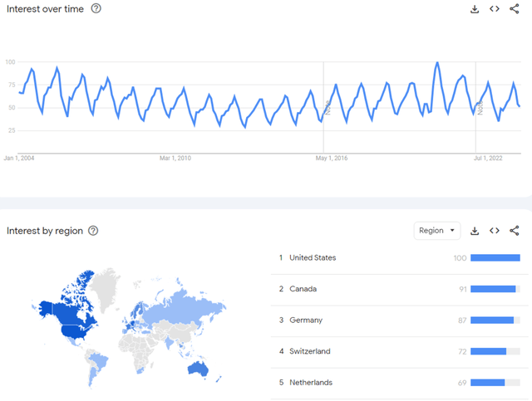The height and width of the screenshot is (401, 532).
Task: Download the Interest by region data
Action: 475,231
